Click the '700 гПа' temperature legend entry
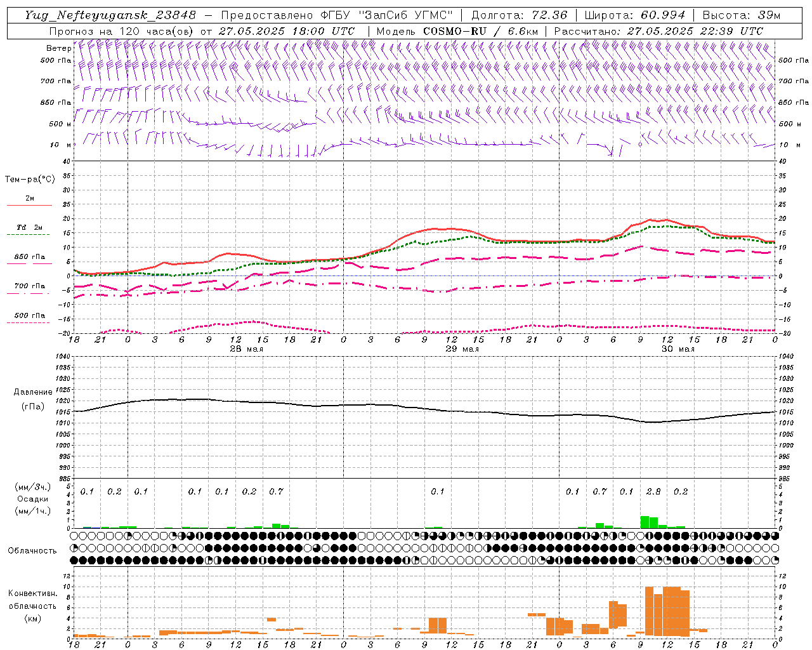812x650 pixels. coord(30,286)
